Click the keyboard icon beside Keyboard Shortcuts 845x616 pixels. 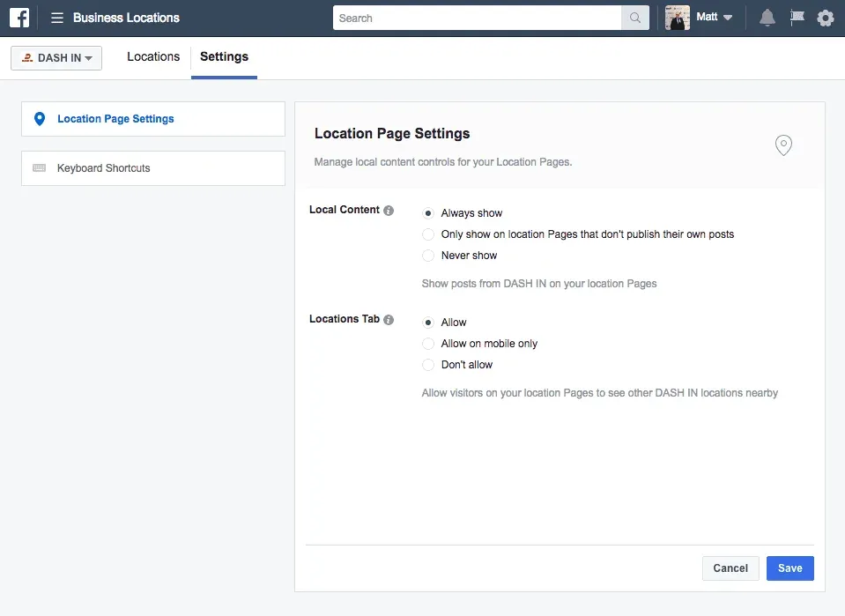39,167
